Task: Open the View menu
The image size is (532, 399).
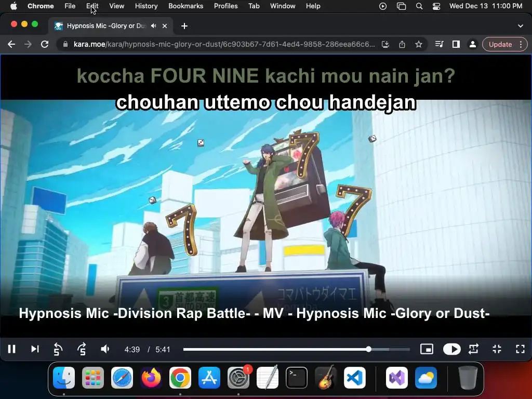Action: click(x=117, y=6)
